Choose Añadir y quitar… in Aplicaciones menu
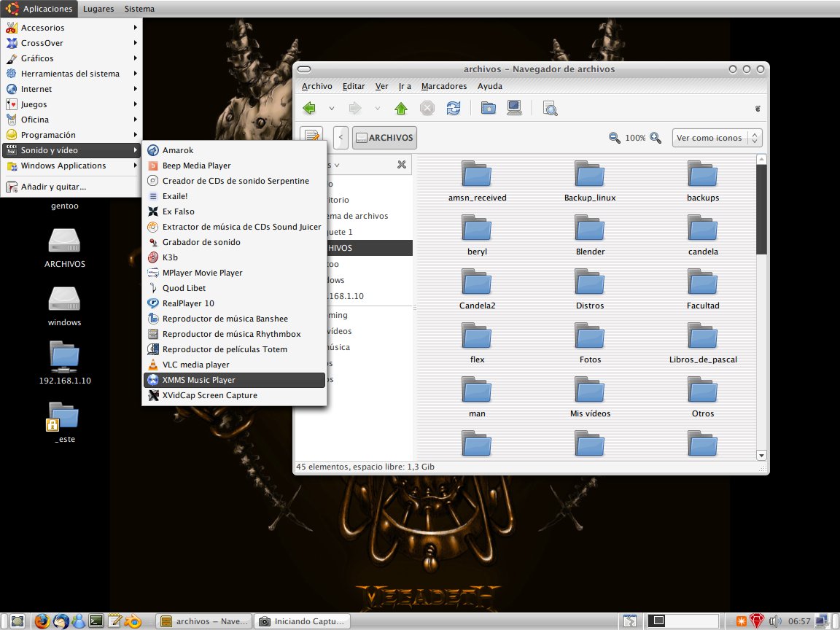Screen dimensions: 840x630 pos(71,187)
